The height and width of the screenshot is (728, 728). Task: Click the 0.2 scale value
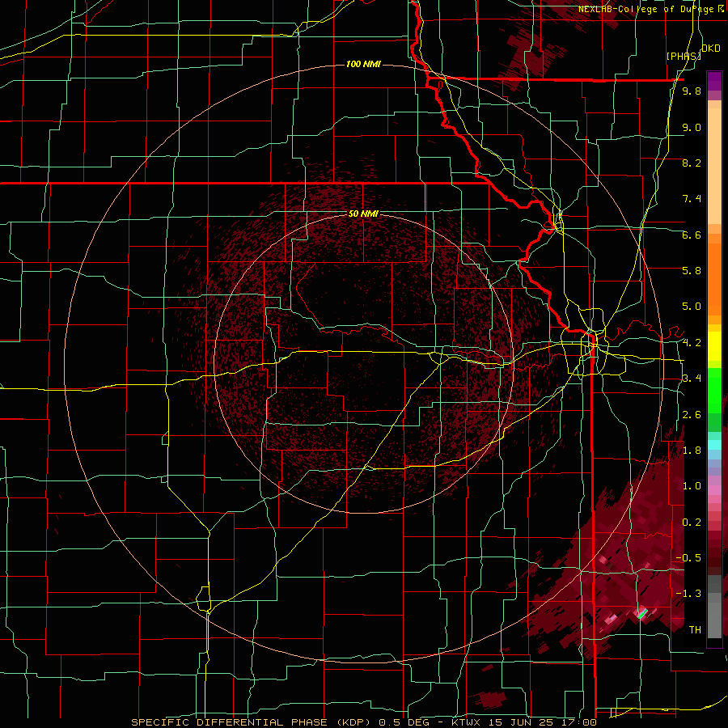coord(692,523)
